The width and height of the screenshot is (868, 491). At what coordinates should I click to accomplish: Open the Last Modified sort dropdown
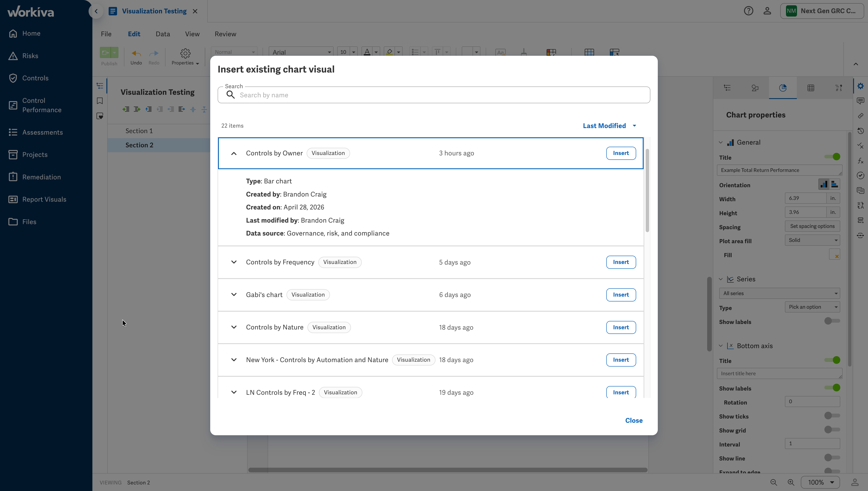point(610,126)
